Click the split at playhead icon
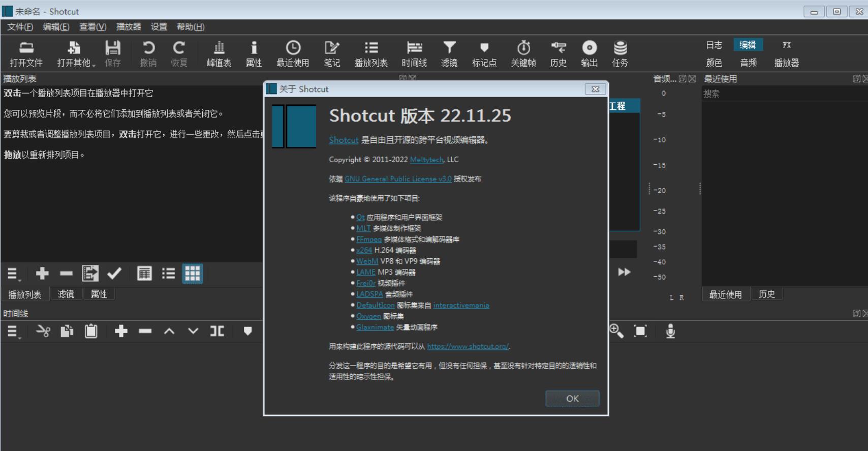This screenshot has height=451, width=868. (x=218, y=332)
